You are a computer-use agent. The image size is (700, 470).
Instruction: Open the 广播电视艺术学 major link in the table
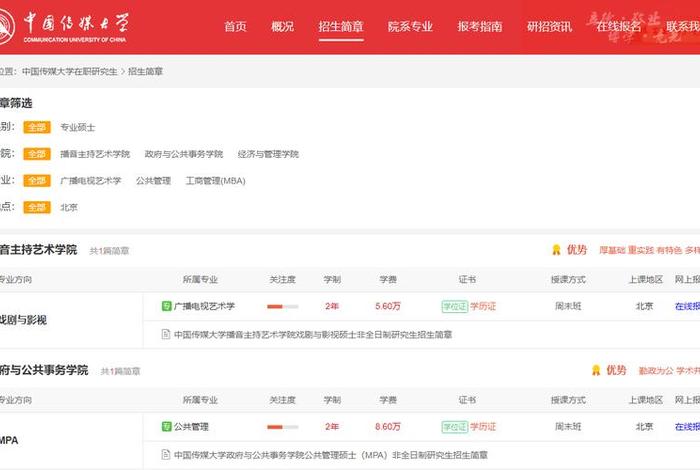point(204,306)
